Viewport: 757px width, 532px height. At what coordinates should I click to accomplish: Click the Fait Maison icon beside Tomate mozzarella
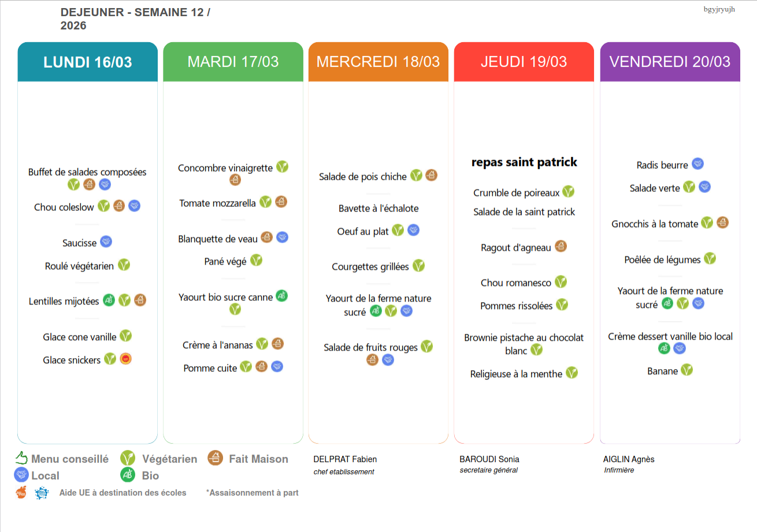(281, 202)
